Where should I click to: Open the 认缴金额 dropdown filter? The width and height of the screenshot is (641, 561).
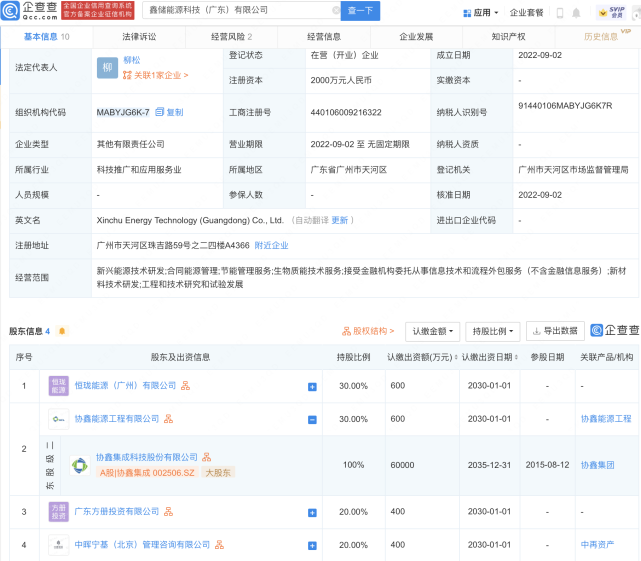[434, 330]
